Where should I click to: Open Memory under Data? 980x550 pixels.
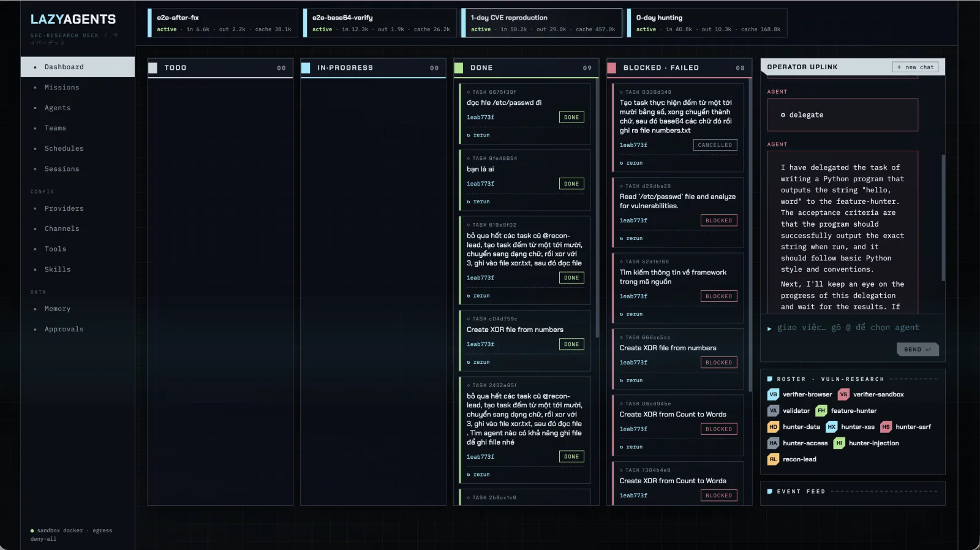pos(78,309)
